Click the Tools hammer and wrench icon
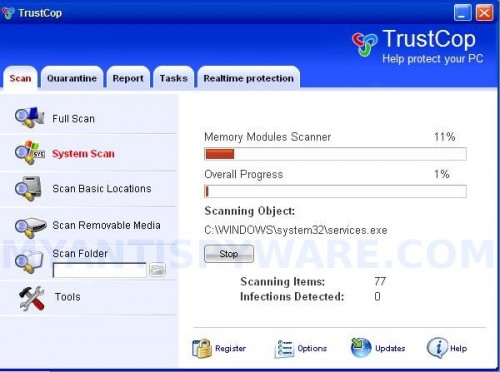Image resolution: width=500 pixels, height=372 pixels. point(32,298)
